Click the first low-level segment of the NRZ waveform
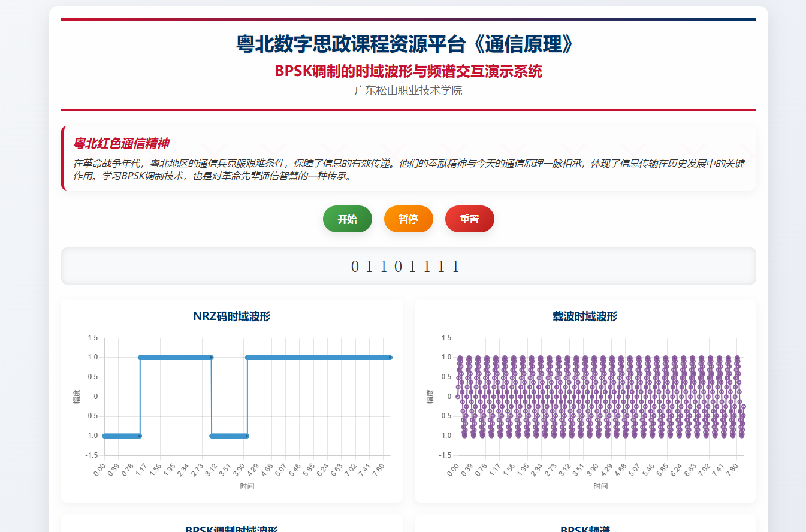The height and width of the screenshot is (532, 806). point(122,436)
